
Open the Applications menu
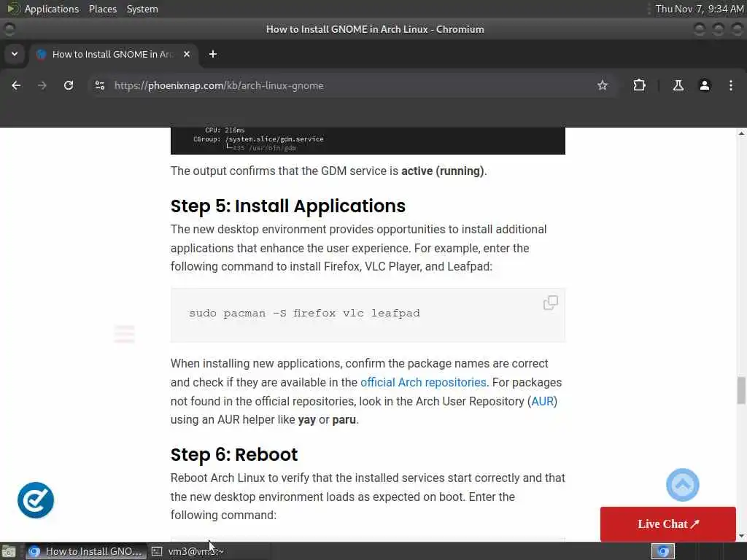point(52,9)
